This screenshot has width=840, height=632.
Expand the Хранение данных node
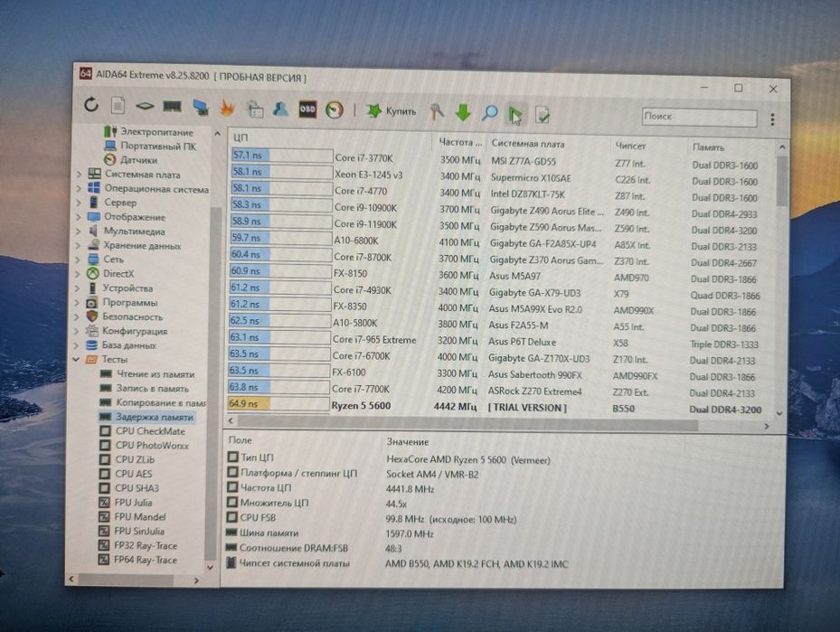click(79, 245)
